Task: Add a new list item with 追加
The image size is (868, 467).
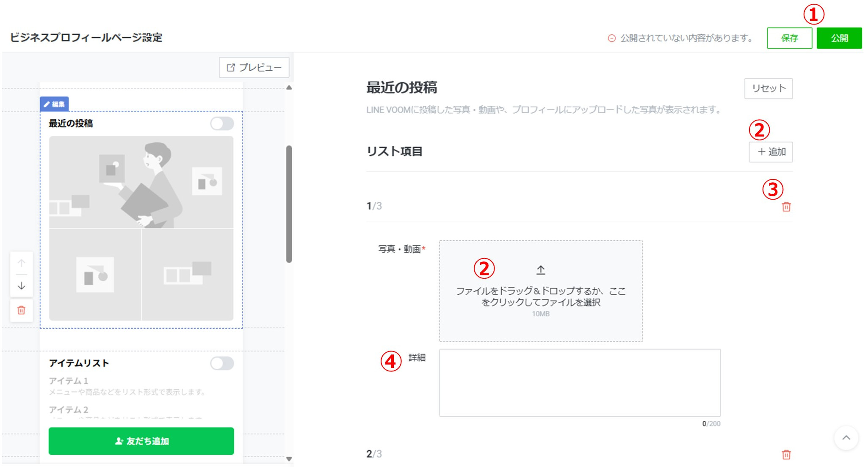Action: point(771,152)
